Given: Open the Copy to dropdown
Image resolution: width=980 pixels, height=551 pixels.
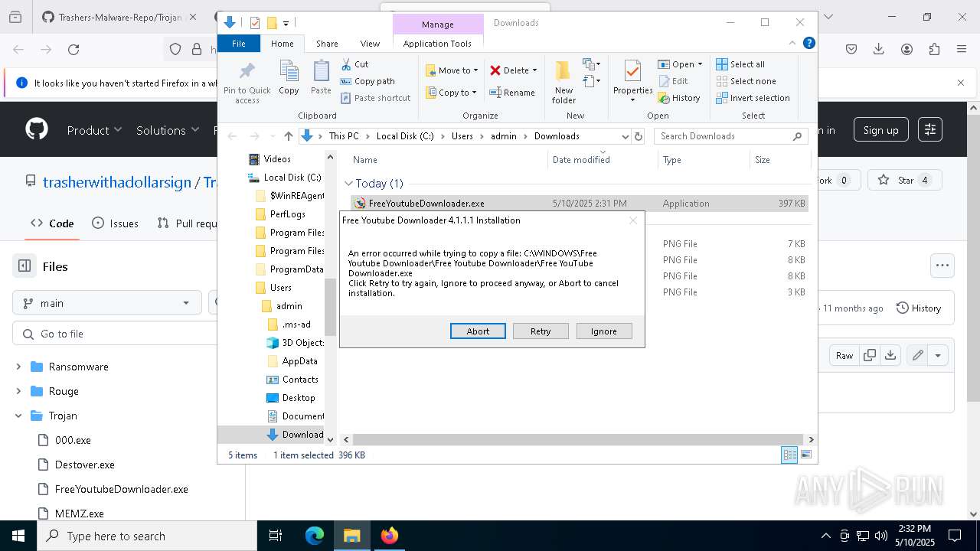Looking at the screenshot, I should (x=452, y=93).
